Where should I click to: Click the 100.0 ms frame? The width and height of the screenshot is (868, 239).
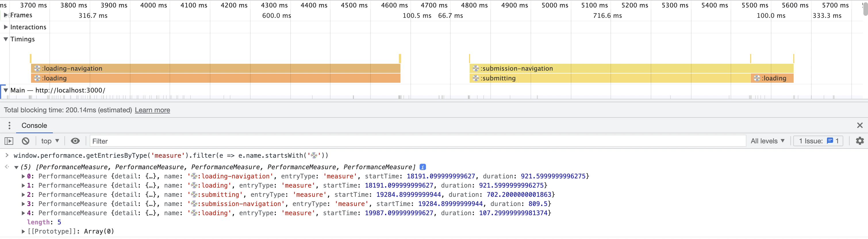771,16
